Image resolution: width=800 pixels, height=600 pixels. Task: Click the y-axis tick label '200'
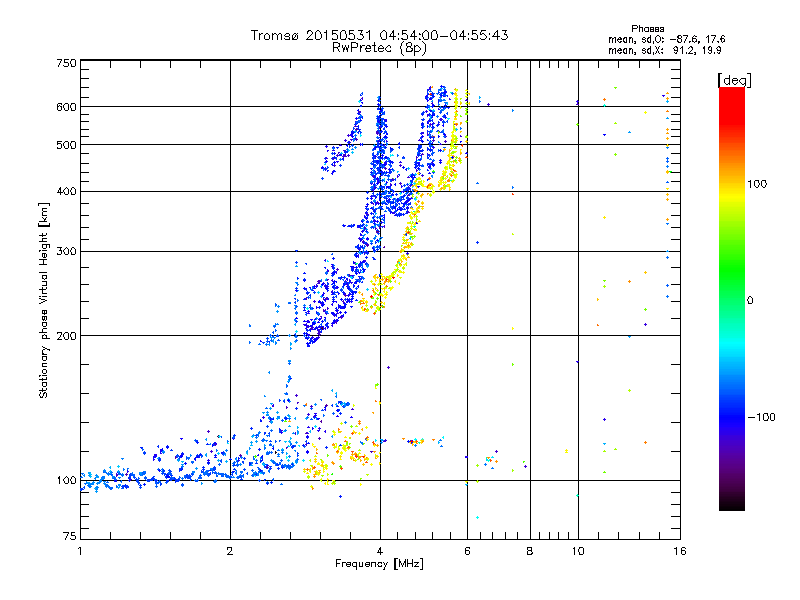[66, 336]
